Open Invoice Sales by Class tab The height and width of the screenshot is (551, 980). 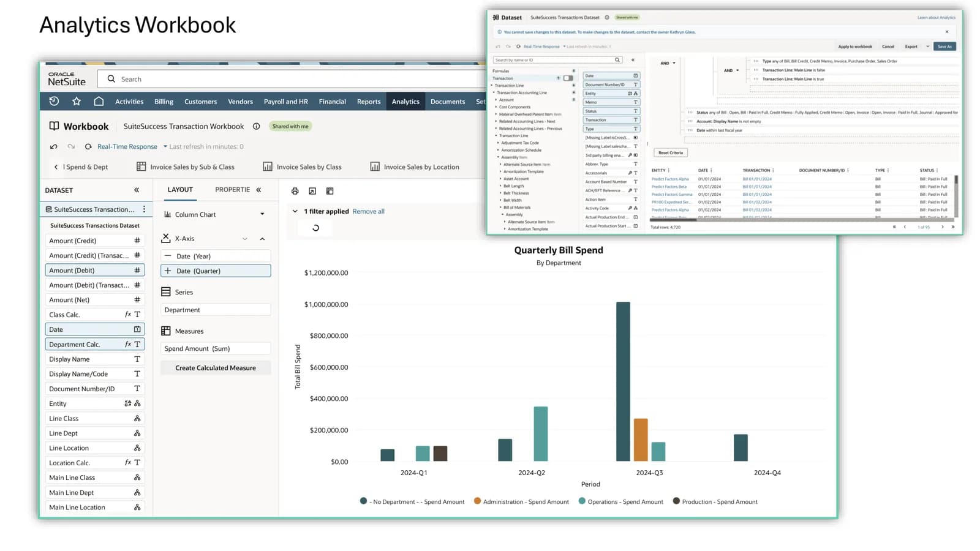coord(302,167)
